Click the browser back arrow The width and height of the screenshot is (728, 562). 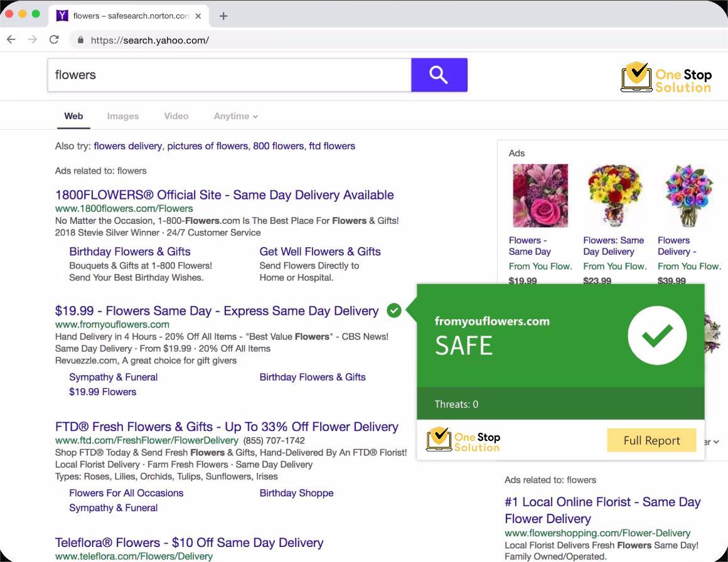pyautogui.click(x=11, y=40)
